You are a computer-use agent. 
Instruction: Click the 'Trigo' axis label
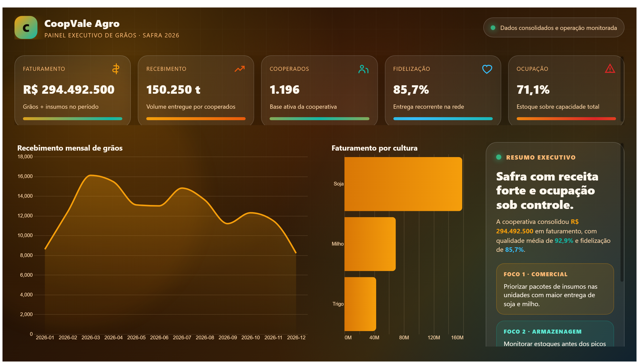338,304
